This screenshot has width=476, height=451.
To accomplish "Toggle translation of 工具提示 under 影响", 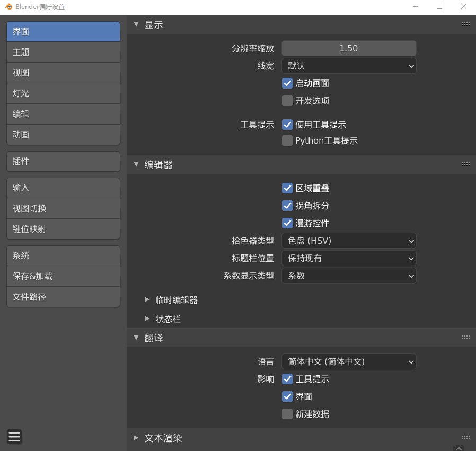I will tap(287, 379).
